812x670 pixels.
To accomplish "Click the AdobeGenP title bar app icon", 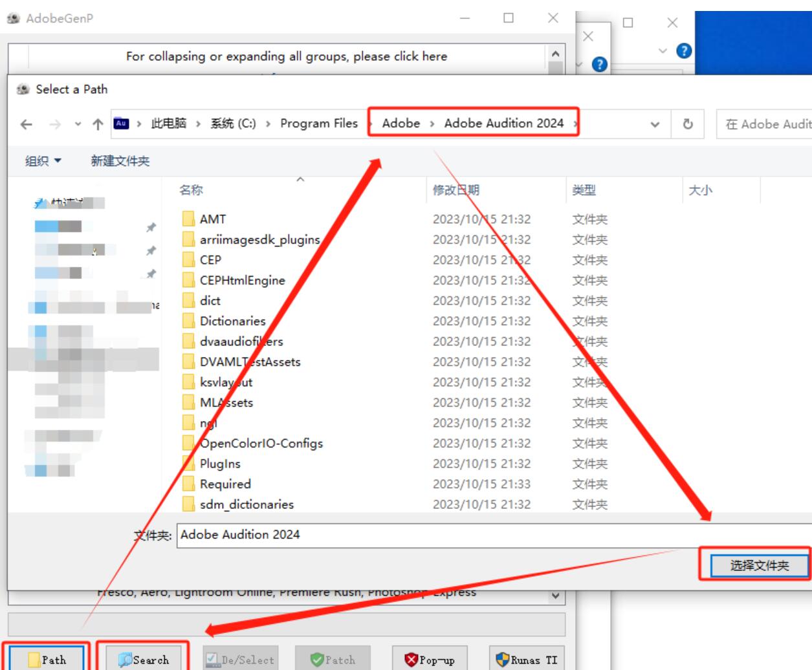I will click(14, 18).
